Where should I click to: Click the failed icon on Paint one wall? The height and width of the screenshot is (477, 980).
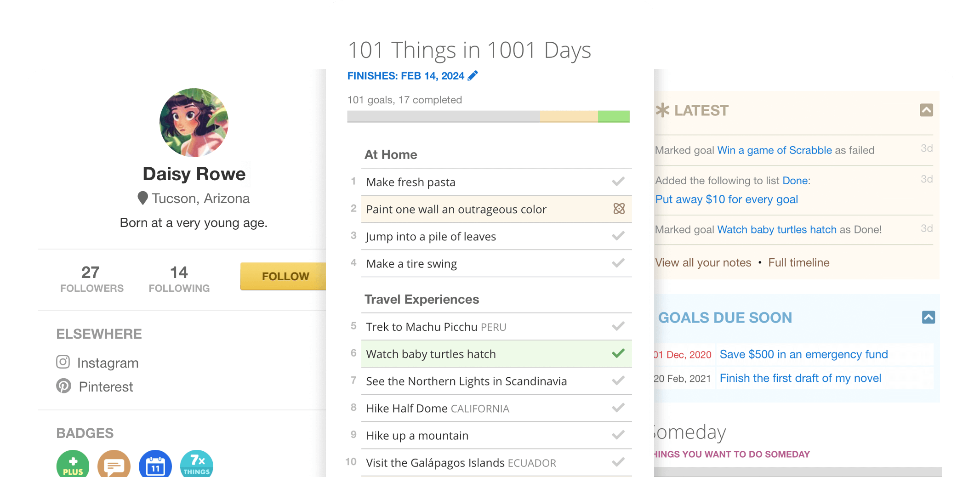coord(619,209)
